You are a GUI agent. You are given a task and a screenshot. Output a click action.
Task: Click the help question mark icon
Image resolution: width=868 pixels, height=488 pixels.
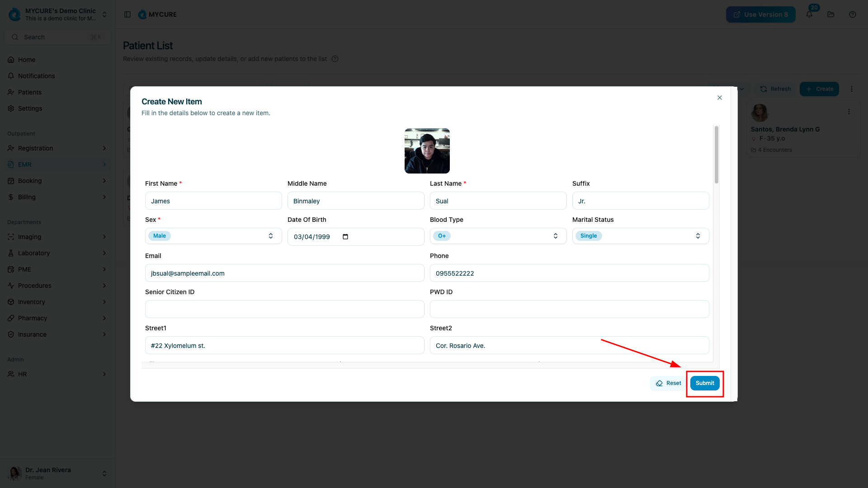pos(853,14)
